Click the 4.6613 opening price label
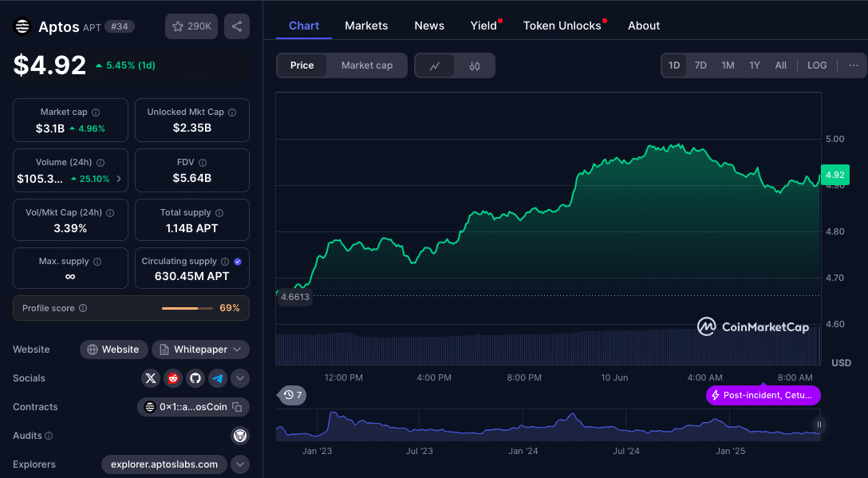The image size is (868, 478). (x=295, y=297)
